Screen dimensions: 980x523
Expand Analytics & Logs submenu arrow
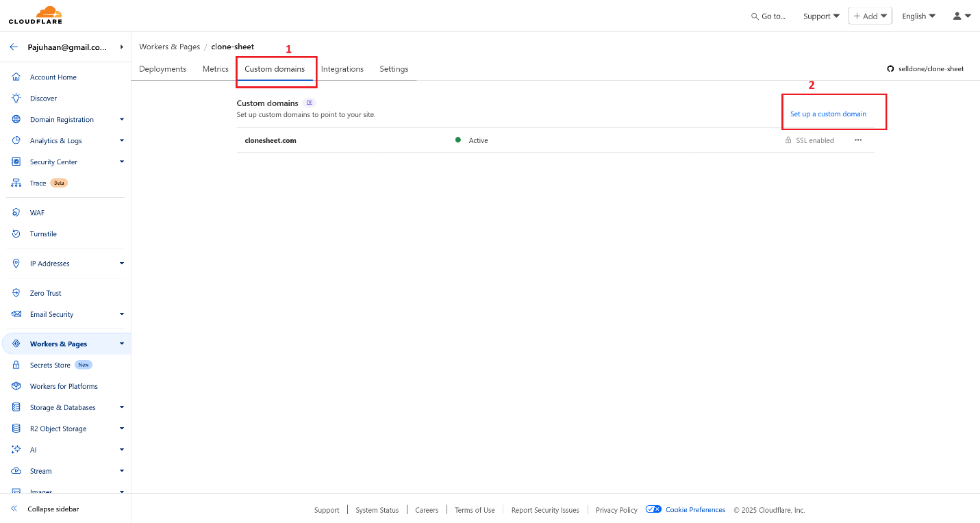[122, 140]
